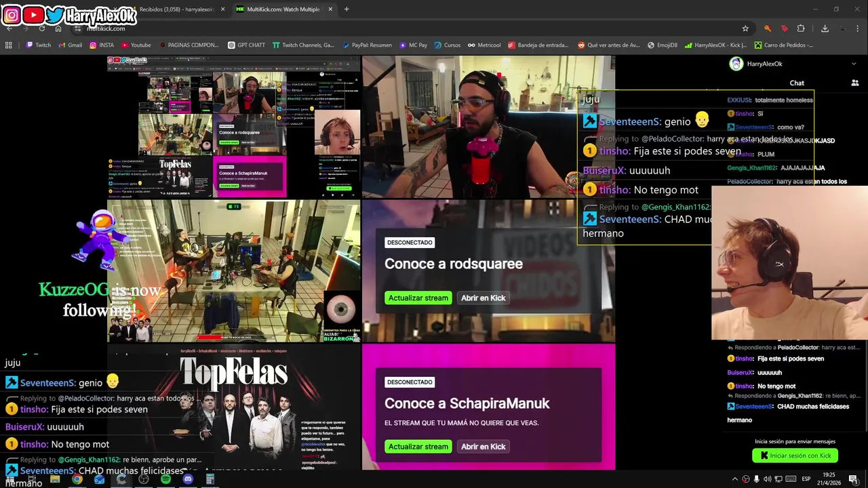Click Iniciar sesión con Kick button

[x=795, y=455]
